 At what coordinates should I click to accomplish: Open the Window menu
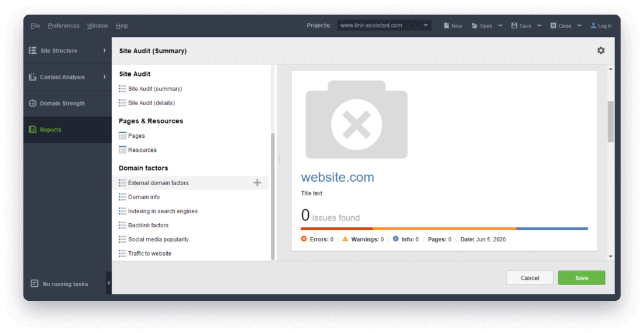(97, 26)
